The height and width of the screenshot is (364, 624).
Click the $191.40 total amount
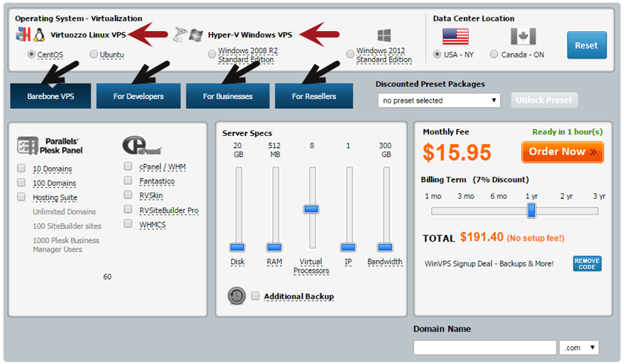pos(481,237)
